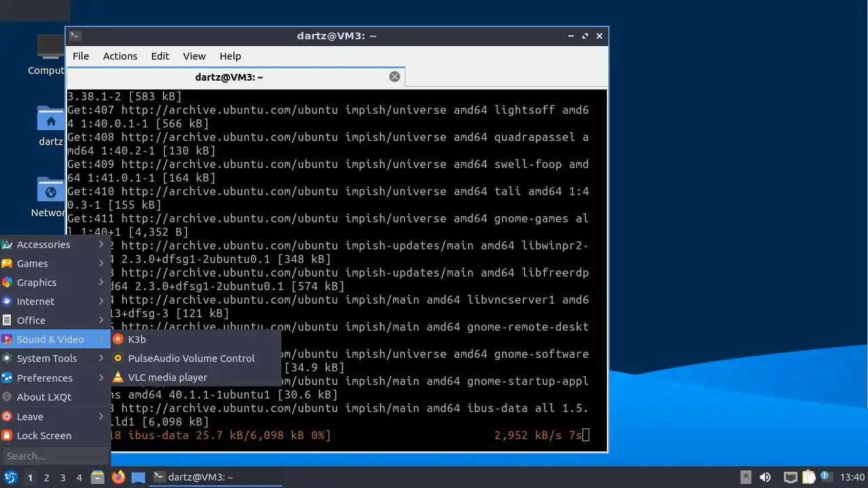Expand the Sound & Video submenu arrow
Screen dimensions: 868x488
pyautogui.click(x=101, y=339)
